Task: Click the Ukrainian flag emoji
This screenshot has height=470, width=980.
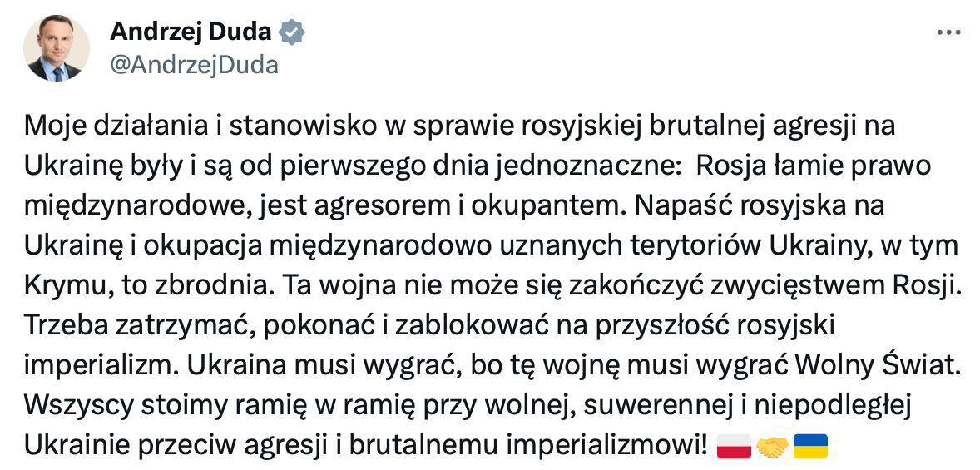Action: 809,445
